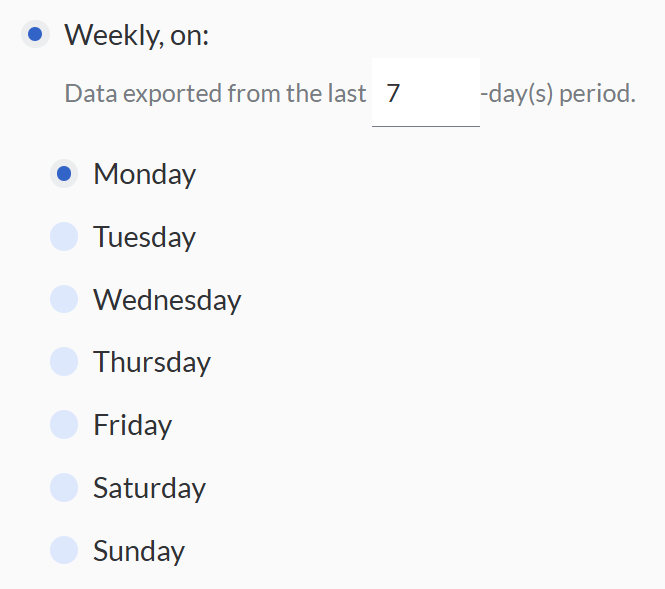
Task: Click the Saturday label text
Action: 149,488
